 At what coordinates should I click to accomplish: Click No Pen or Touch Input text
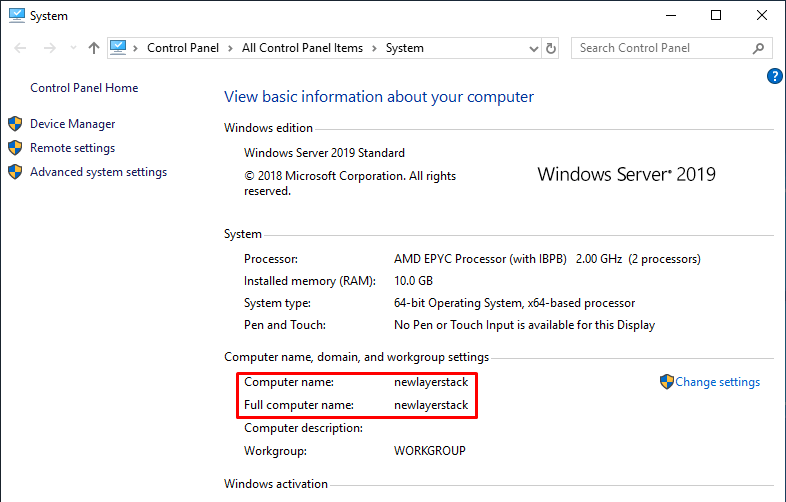coord(524,325)
